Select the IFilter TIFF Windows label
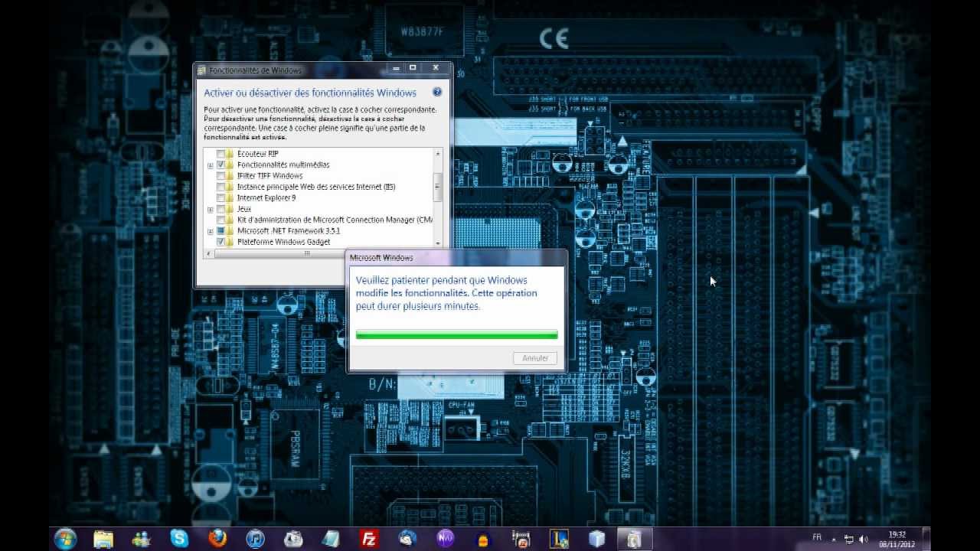Viewport: 980px width, 551px height. coord(269,176)
